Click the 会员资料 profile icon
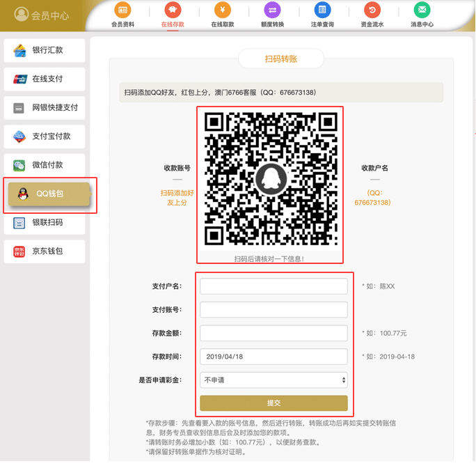This screenshot has height=466, width=476. pyautogui.click(x=122, y=10)
